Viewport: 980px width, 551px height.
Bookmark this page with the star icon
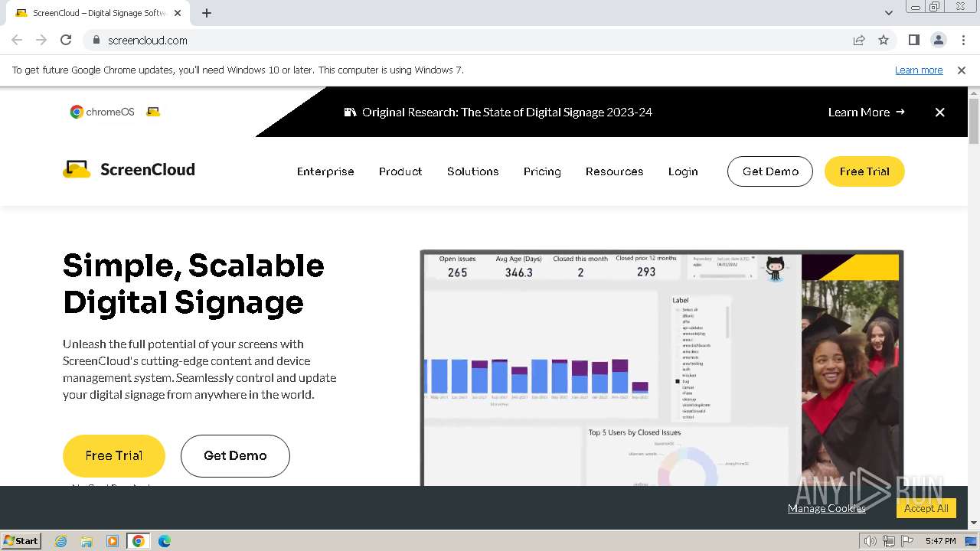pyautogui.click(x=884, y=40)
